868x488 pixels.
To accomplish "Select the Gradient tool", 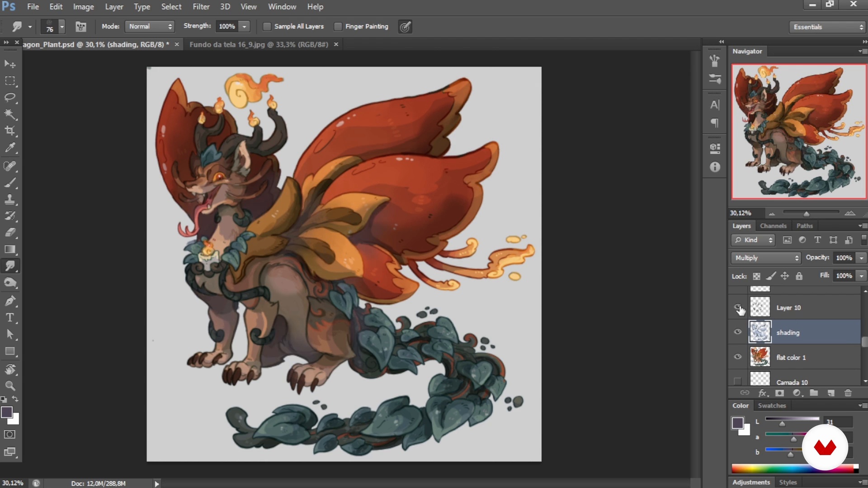I will [x=10, y=249].
